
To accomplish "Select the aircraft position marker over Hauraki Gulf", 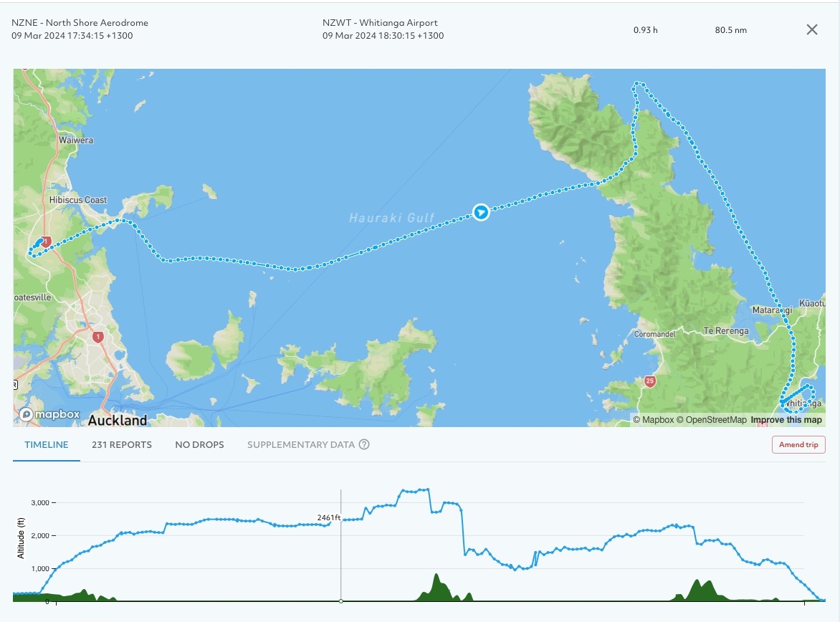I will [480, 212].
